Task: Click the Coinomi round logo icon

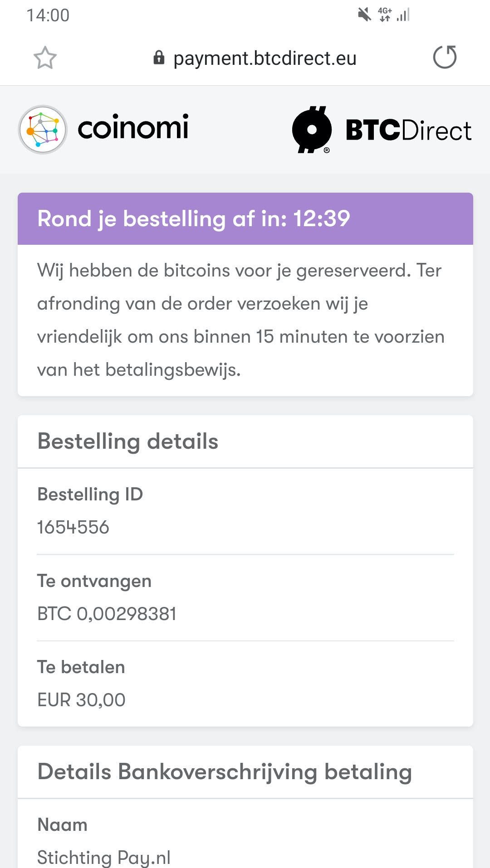Action: pos(43,130)
